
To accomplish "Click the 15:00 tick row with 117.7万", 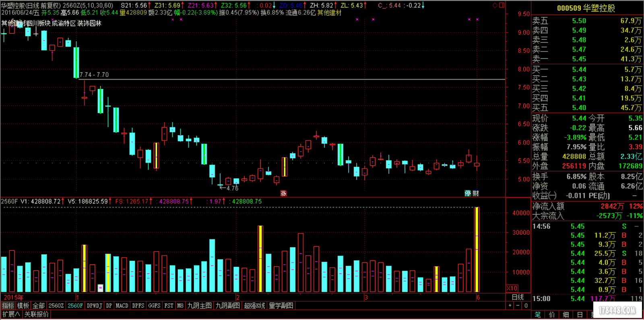I will (587, 299).
